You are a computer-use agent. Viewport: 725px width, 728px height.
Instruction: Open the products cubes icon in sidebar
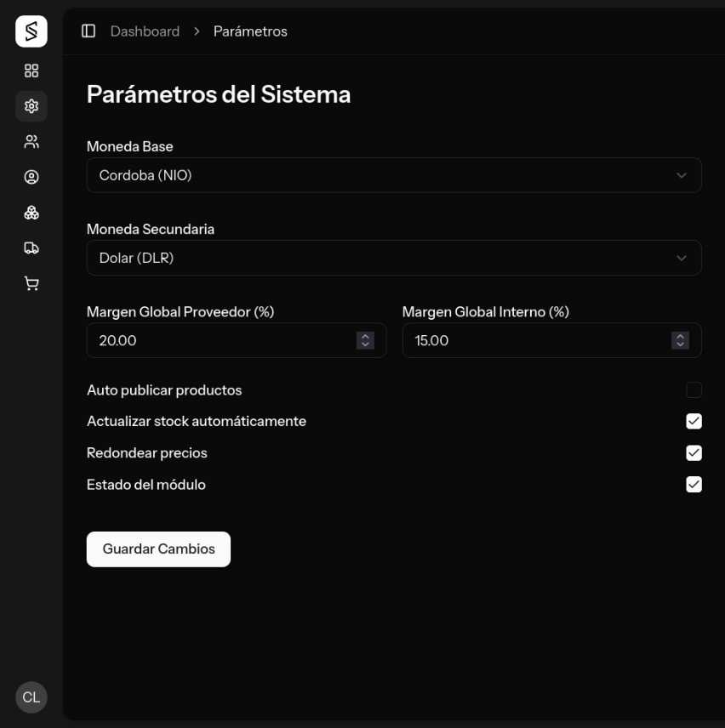pos(31,213)
